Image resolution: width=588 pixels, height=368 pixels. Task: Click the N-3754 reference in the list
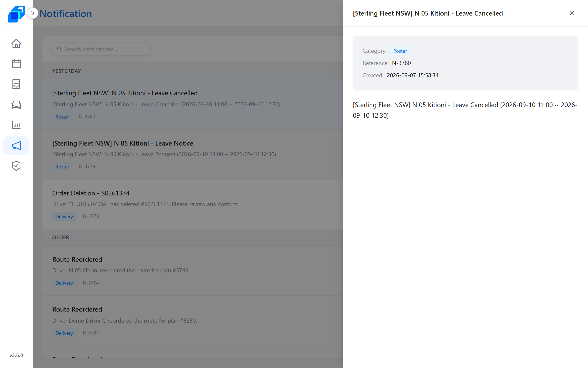pos(91,283)
